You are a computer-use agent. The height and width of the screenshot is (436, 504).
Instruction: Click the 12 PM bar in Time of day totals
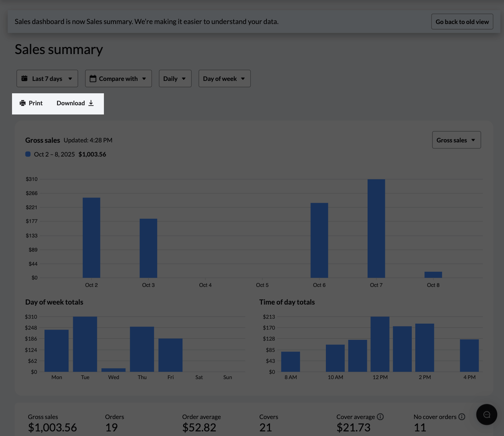pyautogui.click(x=380, y=344)
